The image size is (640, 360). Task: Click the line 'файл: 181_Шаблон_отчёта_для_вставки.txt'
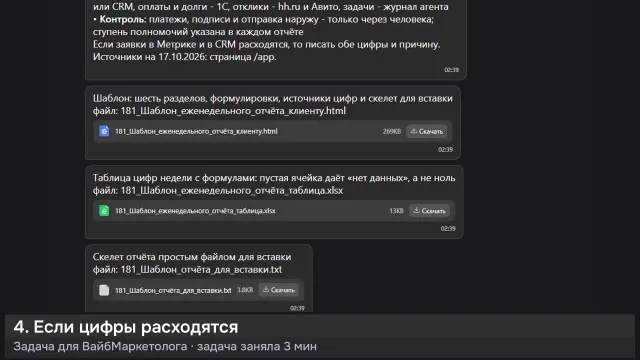187,270
